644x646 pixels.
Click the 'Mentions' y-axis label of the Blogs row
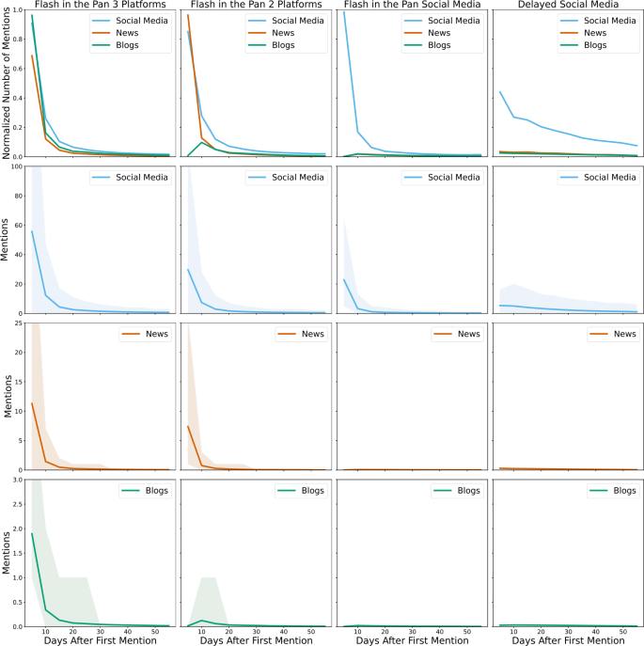[6, 553]
